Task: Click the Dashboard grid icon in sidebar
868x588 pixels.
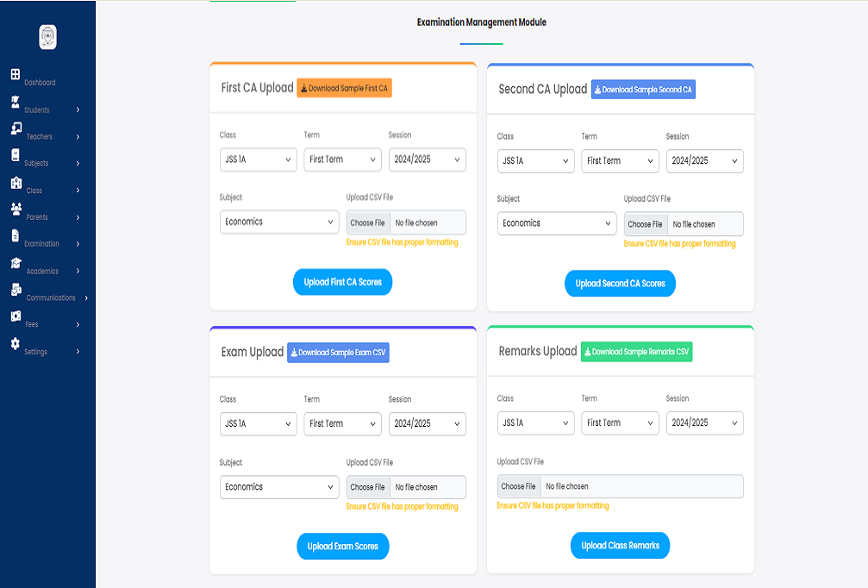Action: [x=15, y=74]
